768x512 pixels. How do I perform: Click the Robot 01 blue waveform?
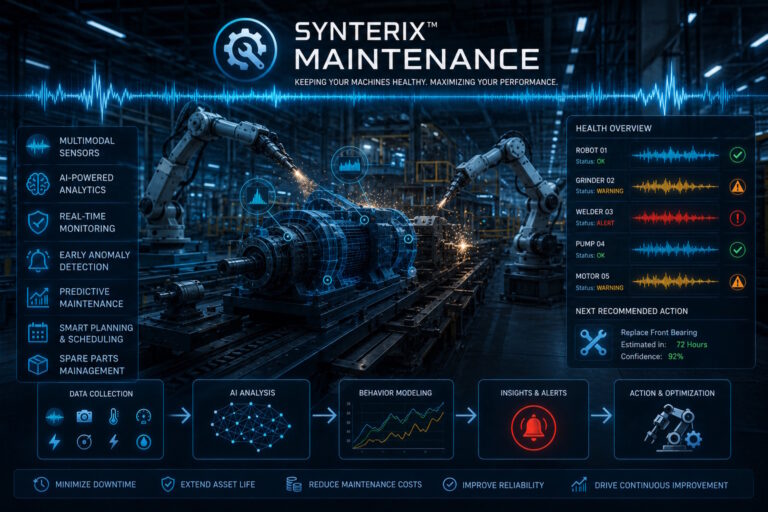pos(675,155)
